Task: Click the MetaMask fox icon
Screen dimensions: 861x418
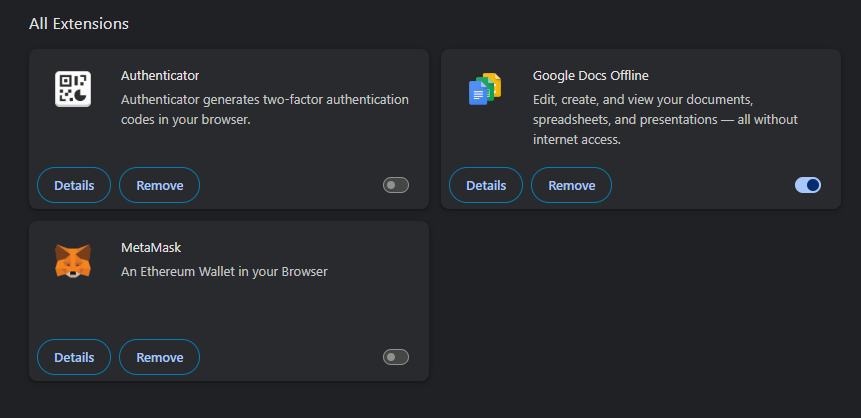Action: [73, 261]
